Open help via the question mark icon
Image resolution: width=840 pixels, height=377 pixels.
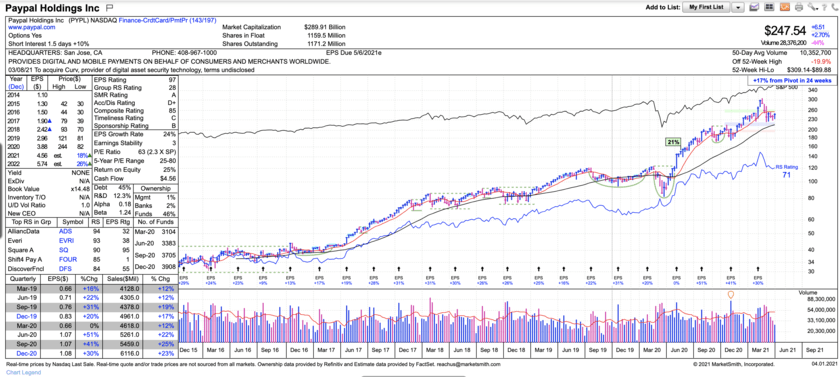(x=823, y=7)
